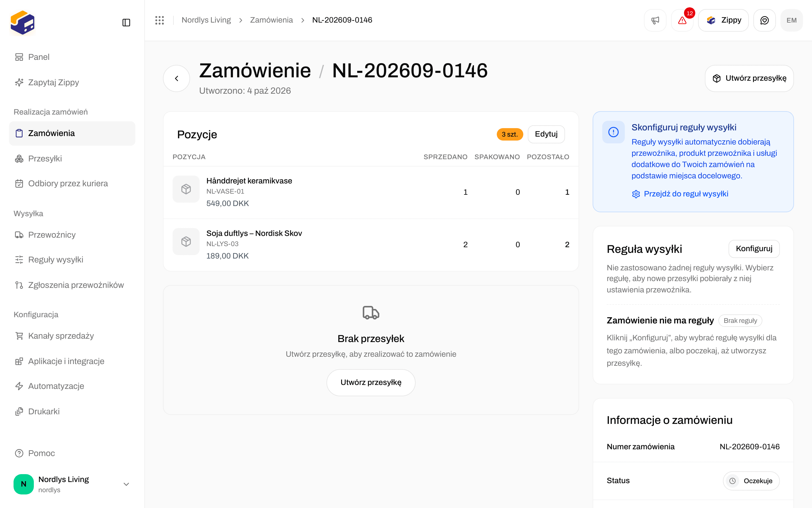Click price 549,00 DKK

pyautogui.click(x=228, y=203)
